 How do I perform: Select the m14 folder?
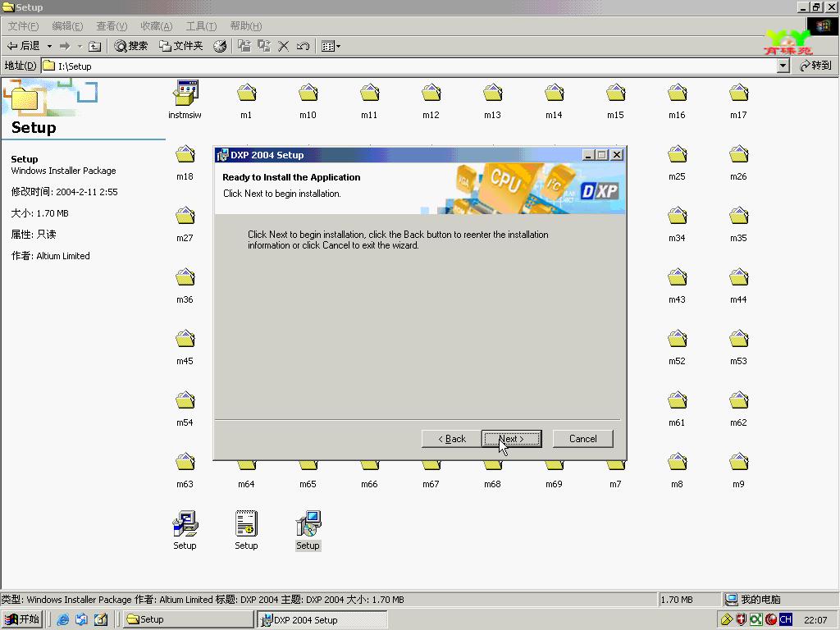[554, 100]
